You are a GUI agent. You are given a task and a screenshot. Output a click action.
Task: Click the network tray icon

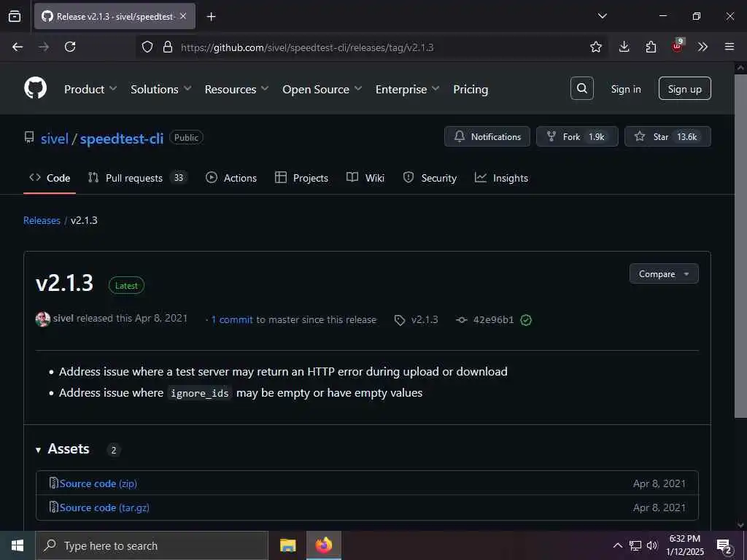635,545
